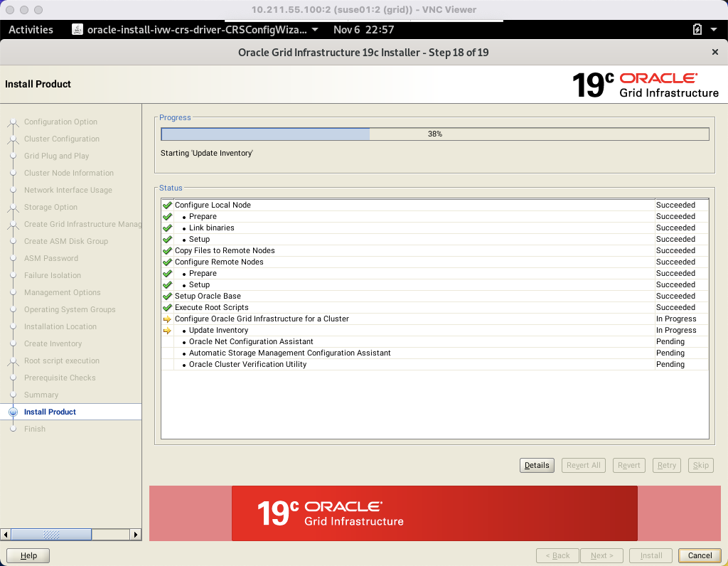Click the 38% progress bar
This screenshot has height=566, width=728.
434,134
